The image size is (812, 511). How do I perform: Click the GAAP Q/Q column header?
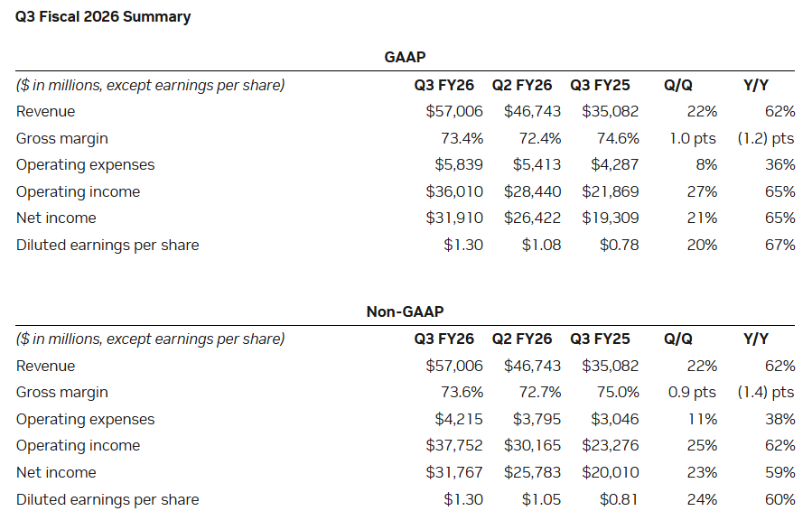678,85
